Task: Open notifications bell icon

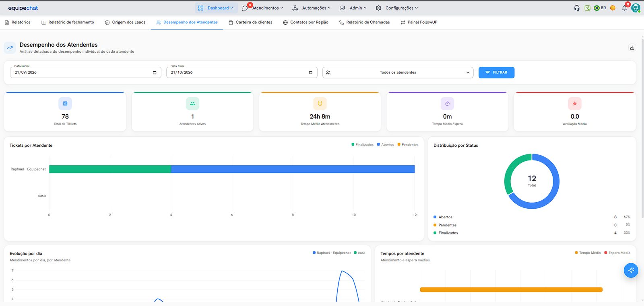Action: 624,8
